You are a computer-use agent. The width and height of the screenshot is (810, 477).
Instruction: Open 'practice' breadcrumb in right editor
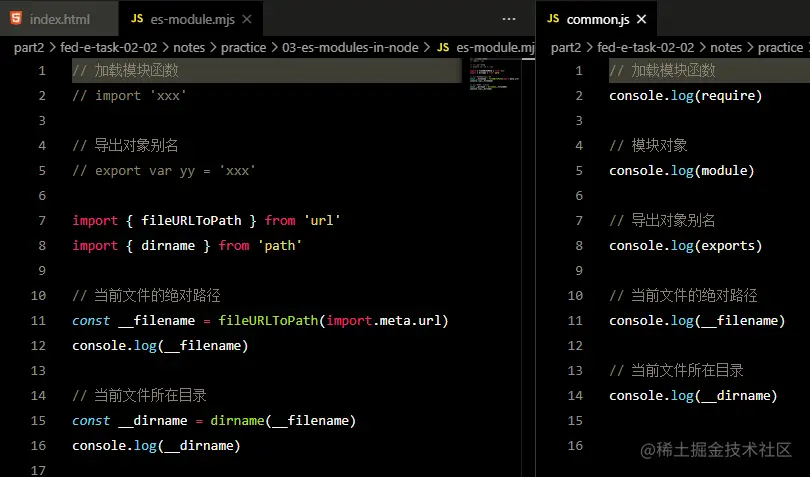coord(780,48)
